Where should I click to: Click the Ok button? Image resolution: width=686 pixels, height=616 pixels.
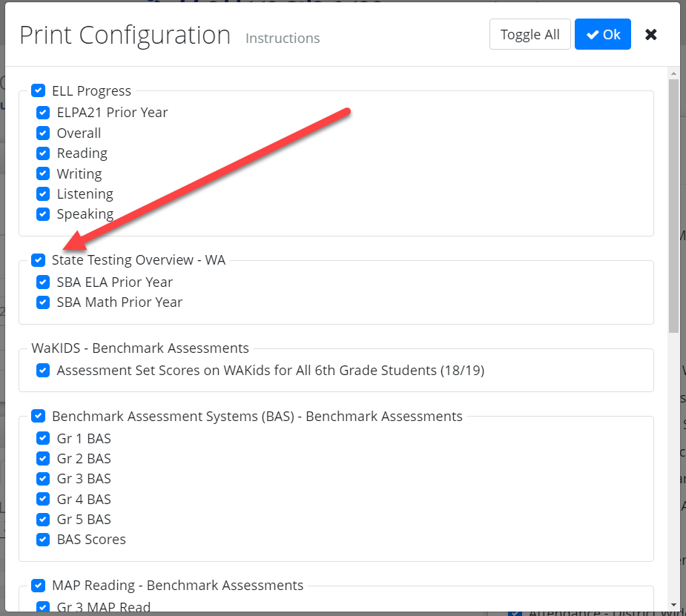[x=602, y=34]
